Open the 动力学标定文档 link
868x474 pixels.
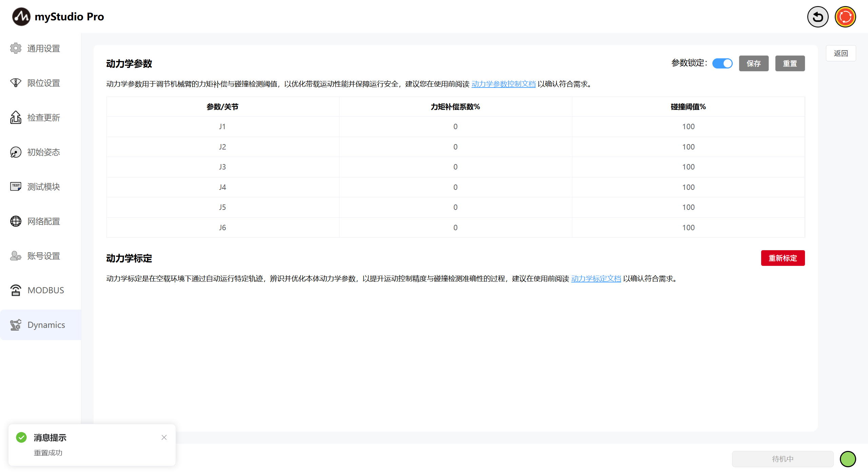tap(596, 278)
